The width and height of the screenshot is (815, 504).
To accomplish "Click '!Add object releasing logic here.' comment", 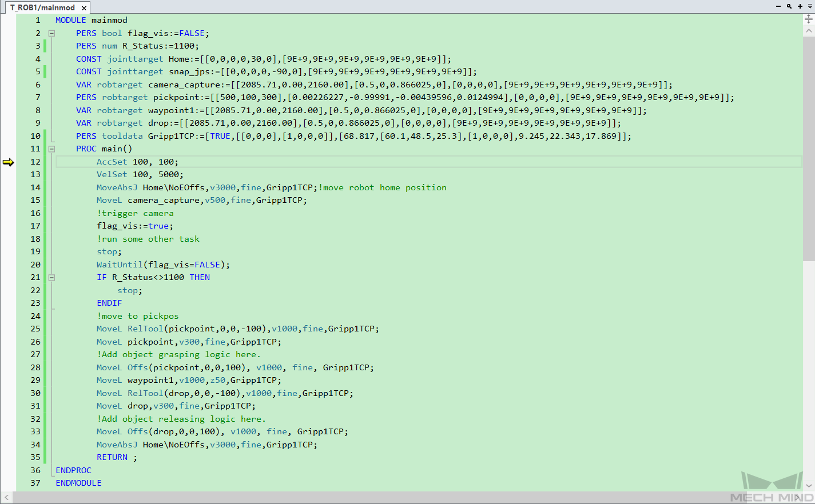I will pos(181,419).
